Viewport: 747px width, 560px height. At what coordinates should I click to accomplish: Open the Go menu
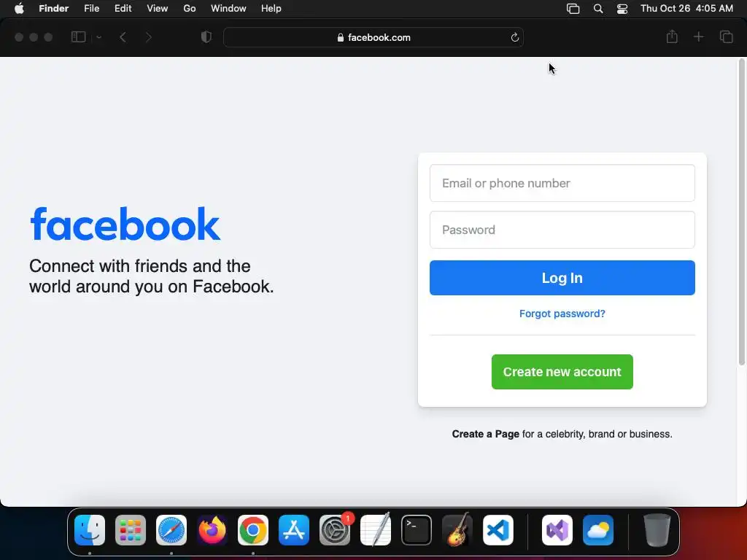click(x=190, y=9)
